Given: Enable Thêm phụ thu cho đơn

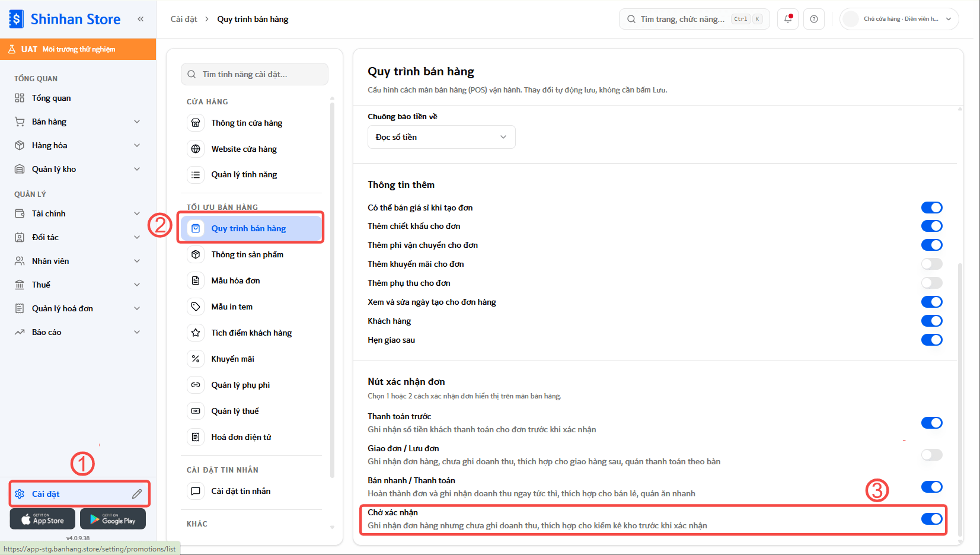Looking at the screenshot, I should click(931, 283).
